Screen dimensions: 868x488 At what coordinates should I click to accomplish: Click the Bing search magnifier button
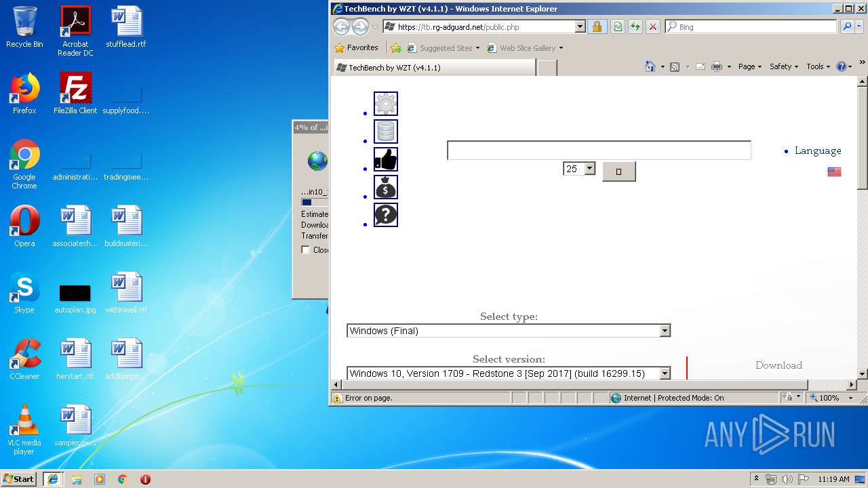[x=847, y=26]
